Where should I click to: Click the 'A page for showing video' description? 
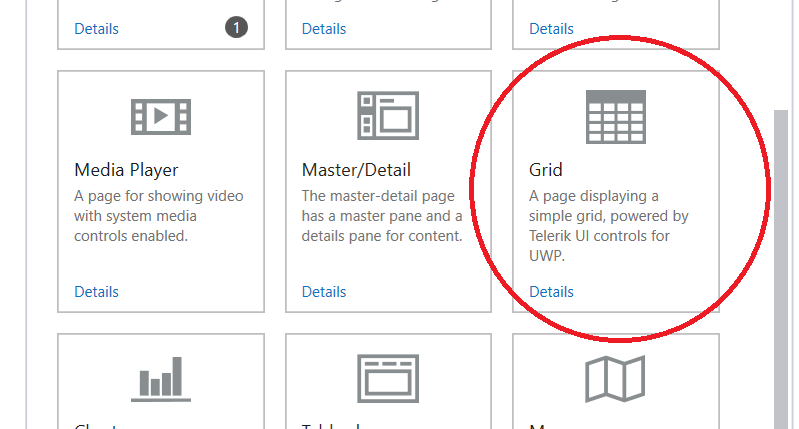158,216
